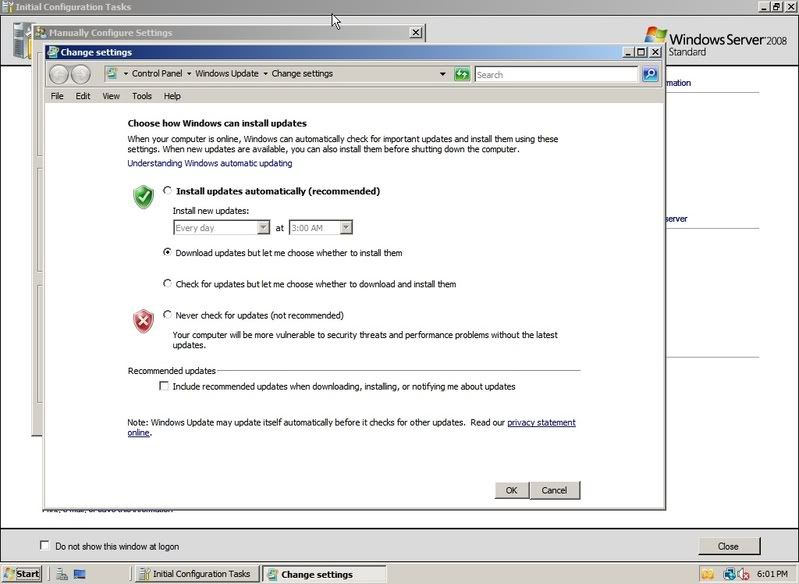Click the Recommended updates section label
The height and width of the screenshot is (584, 799).
pos(172,370)
